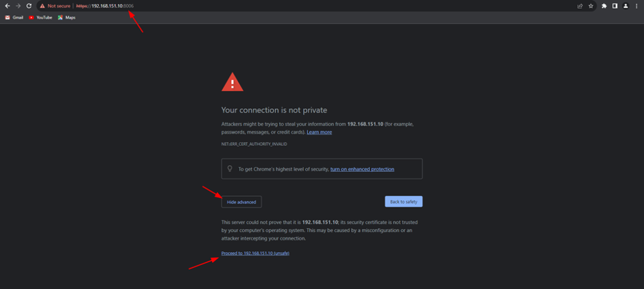Open the YouTube bookmark
644x289 pixels.
click(40, 18)
